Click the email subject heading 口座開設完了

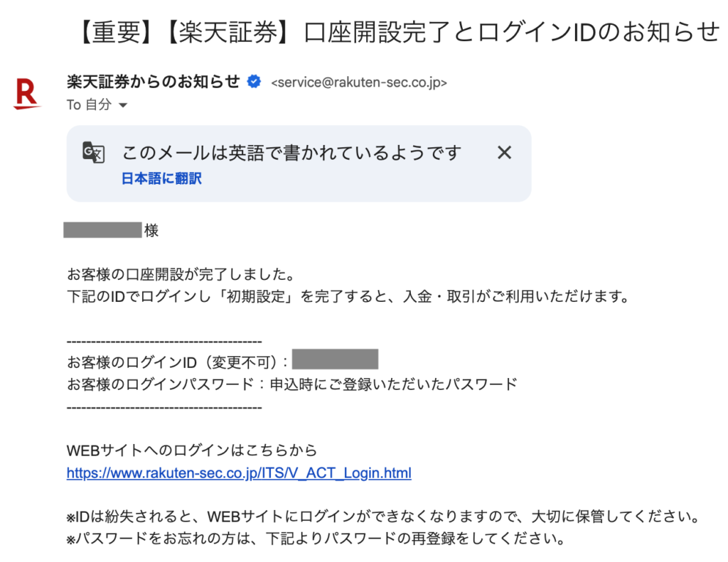click(x=397, y=31)
